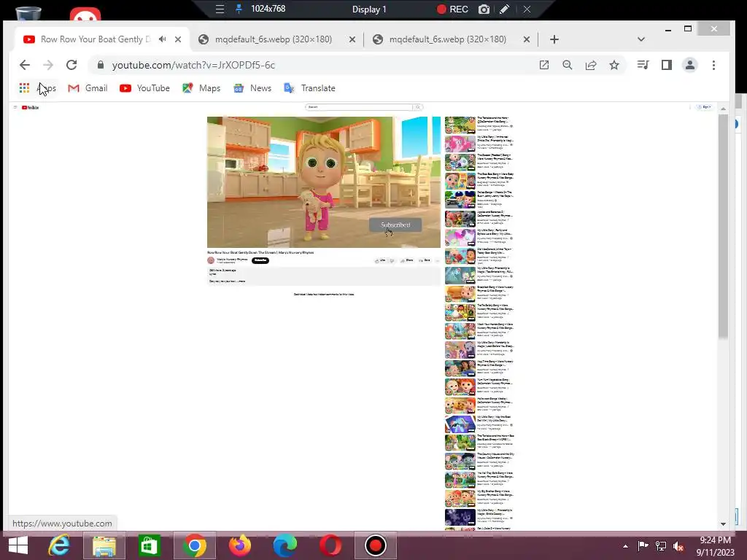Click the YouTube search magnifier button
Screen dimensions: 747x560
click(x=418, y=107)
